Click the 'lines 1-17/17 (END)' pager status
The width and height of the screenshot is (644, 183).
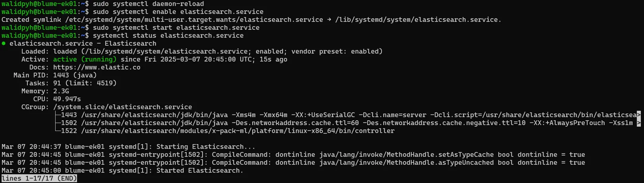coord(39,178)
